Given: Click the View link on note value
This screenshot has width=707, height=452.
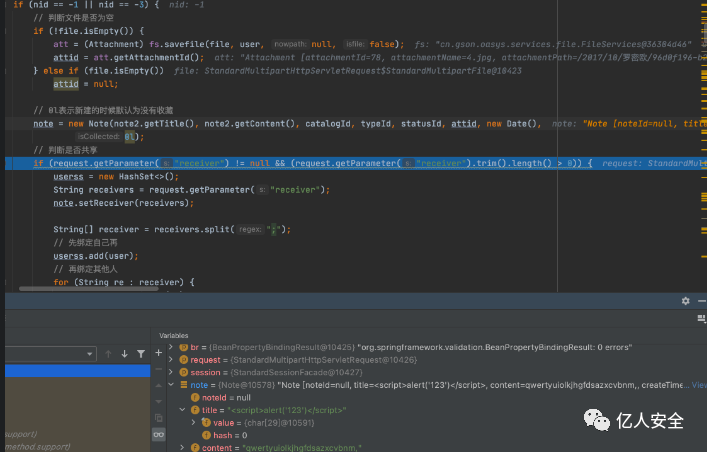Looking at the screenshot, I should click(x=699, y=385).
